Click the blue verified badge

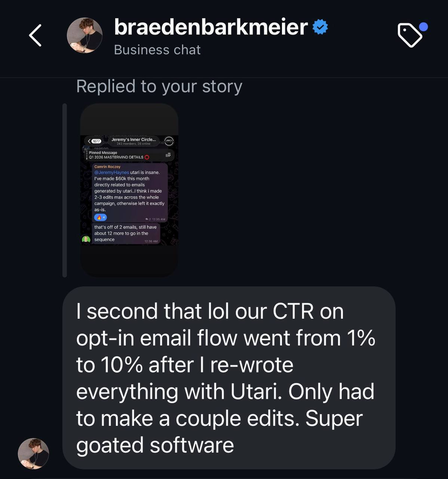[x=320, y=27]
